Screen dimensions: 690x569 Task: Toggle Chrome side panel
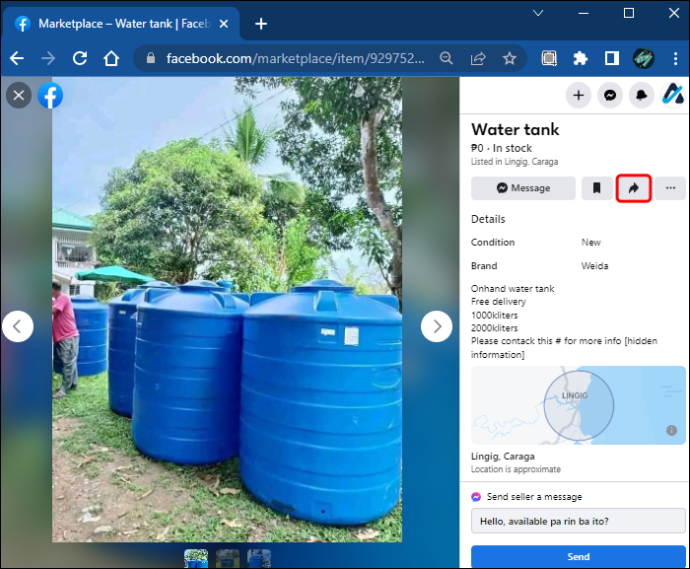click(610, 58)
